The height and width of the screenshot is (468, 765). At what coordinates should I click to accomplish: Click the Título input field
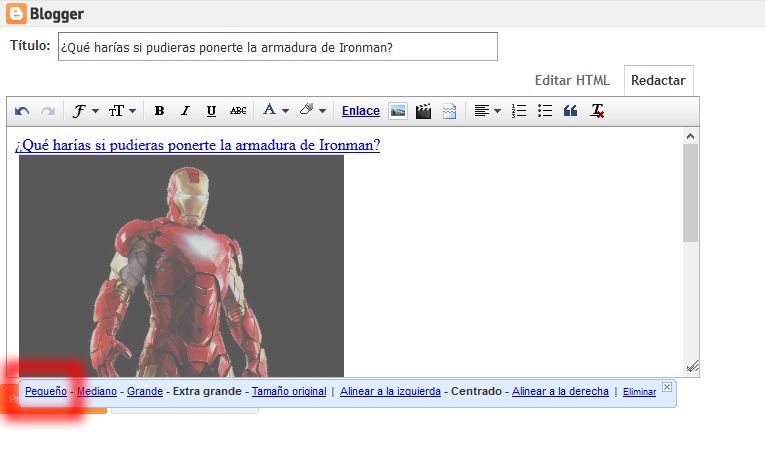277,47
